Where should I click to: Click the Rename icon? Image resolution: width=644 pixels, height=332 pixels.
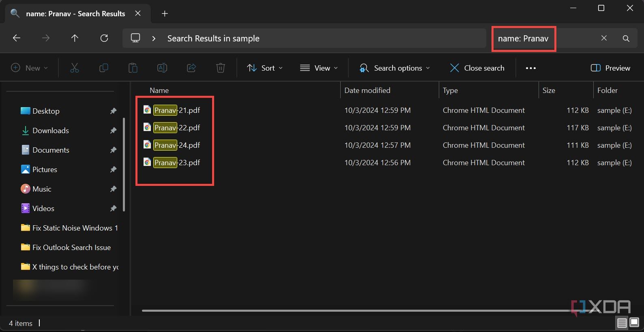(x=162, y=68)
